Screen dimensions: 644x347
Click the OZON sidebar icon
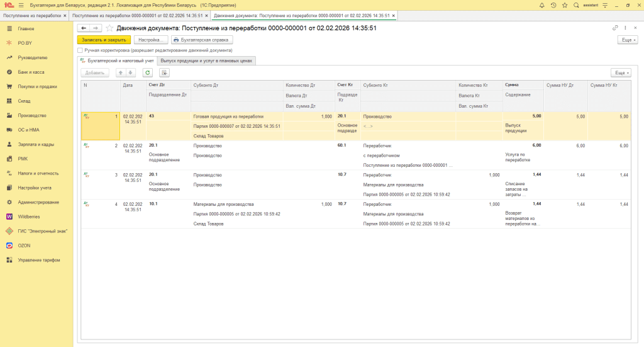coord(9,246)
